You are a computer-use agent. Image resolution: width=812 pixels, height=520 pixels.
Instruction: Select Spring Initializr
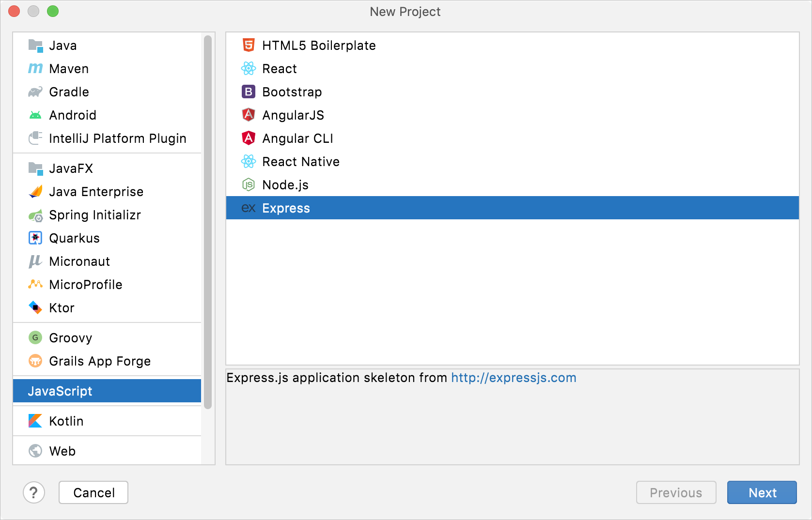pyautogui.click(x=107, y=215)
